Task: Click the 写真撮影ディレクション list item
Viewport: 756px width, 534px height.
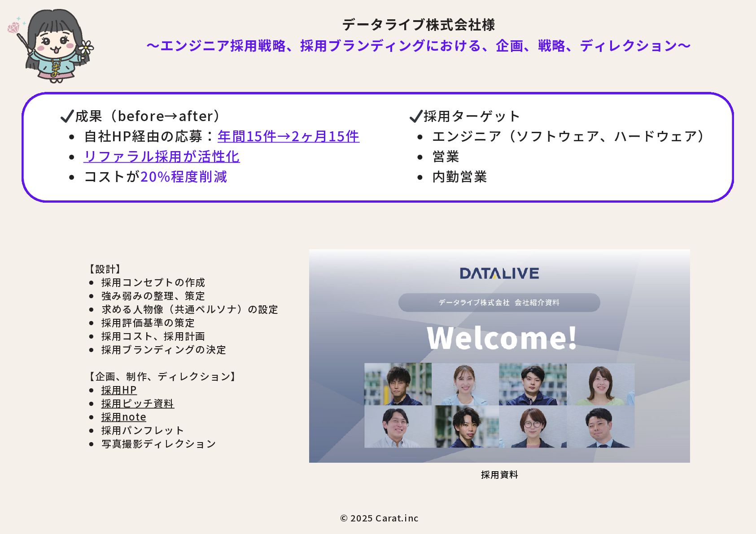Action: coord(159,444)
